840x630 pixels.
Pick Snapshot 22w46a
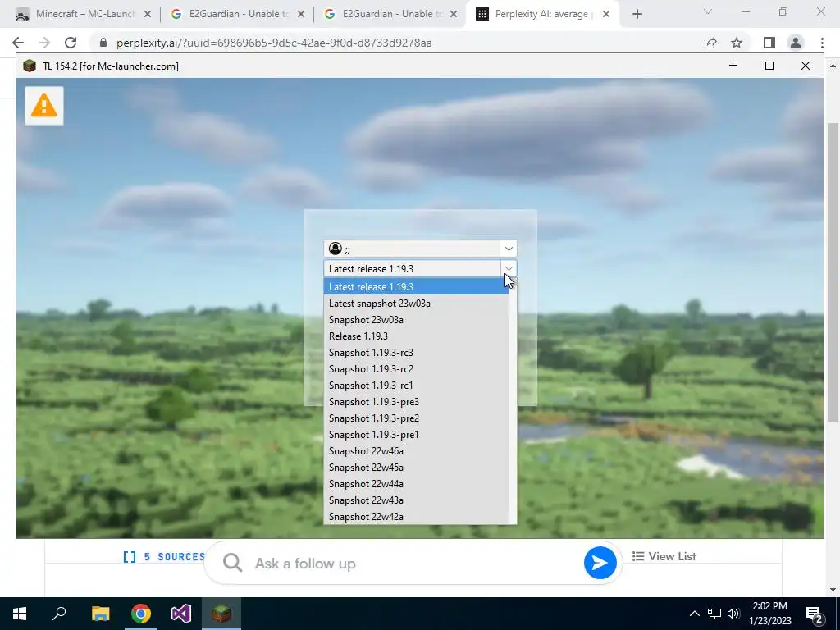pyautogui.click(x=416, y=451)
